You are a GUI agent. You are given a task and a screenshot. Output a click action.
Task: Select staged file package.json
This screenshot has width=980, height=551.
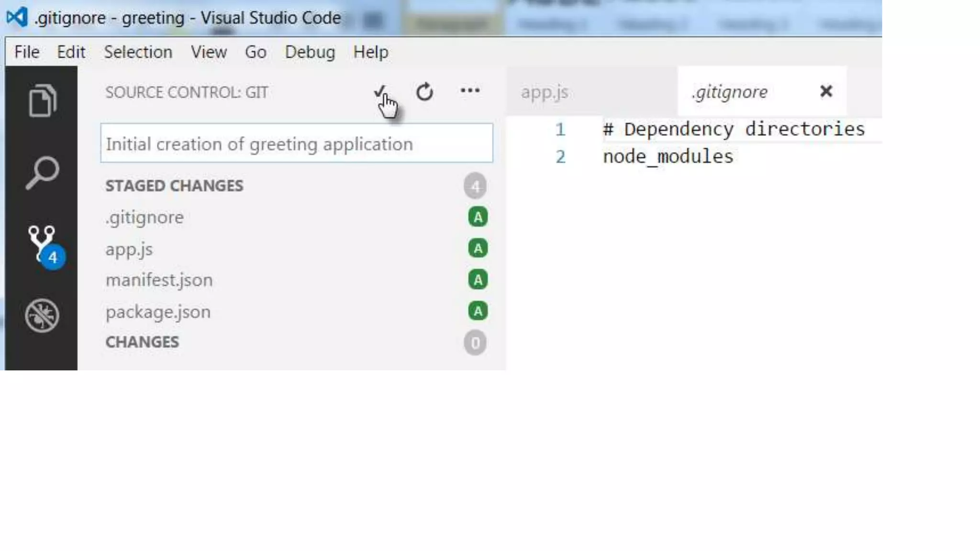click(158, 312)
